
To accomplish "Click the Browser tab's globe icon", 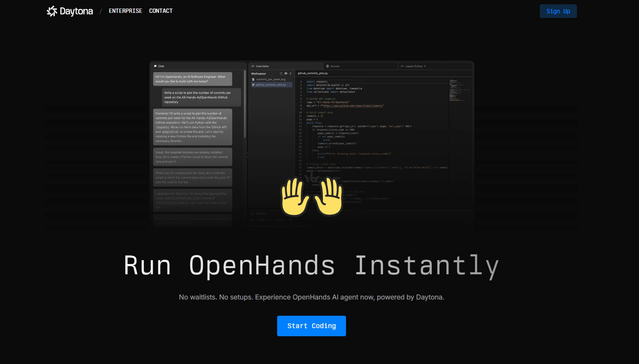I will point(327,66).
